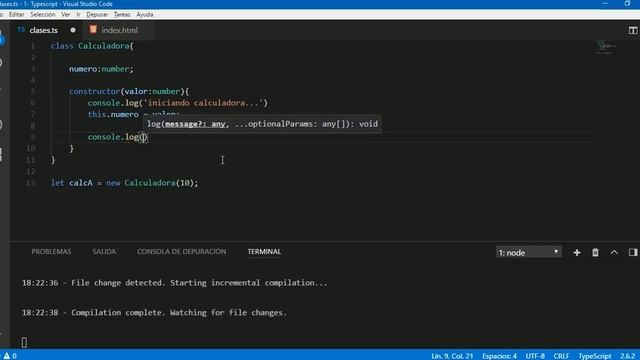Image resolution: width=640 pixels, height=360 pixels.
Task: Click the 'iniciando calculadora...' string
Action: tap(203, 103)
